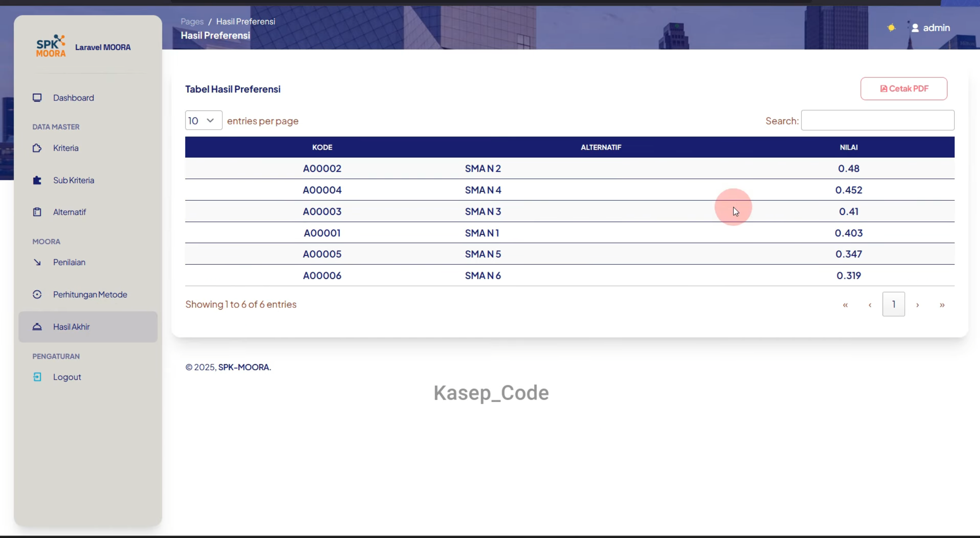Go to next page with › button
Viewport: 980px width, 538px height.
(918, 305)
